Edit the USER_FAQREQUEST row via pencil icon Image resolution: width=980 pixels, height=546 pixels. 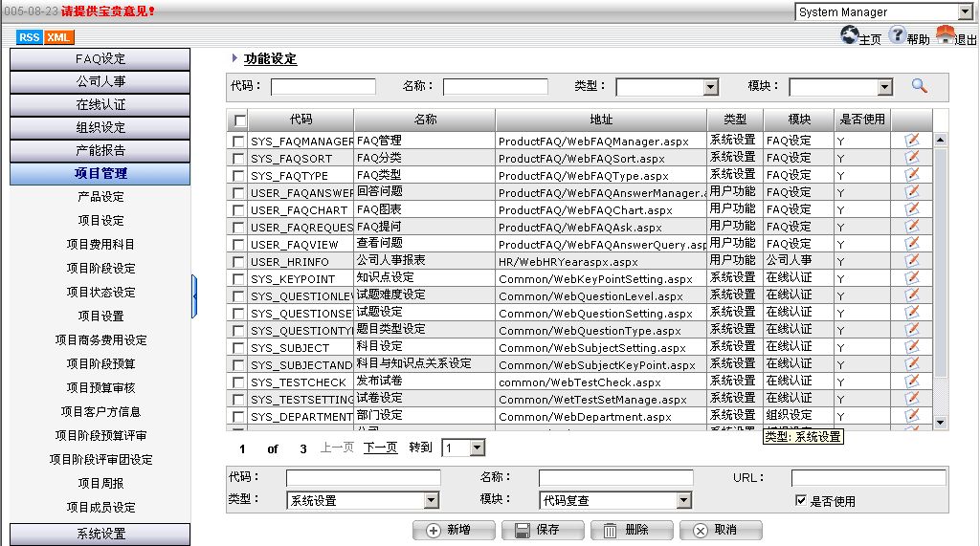tap(912, 227)
